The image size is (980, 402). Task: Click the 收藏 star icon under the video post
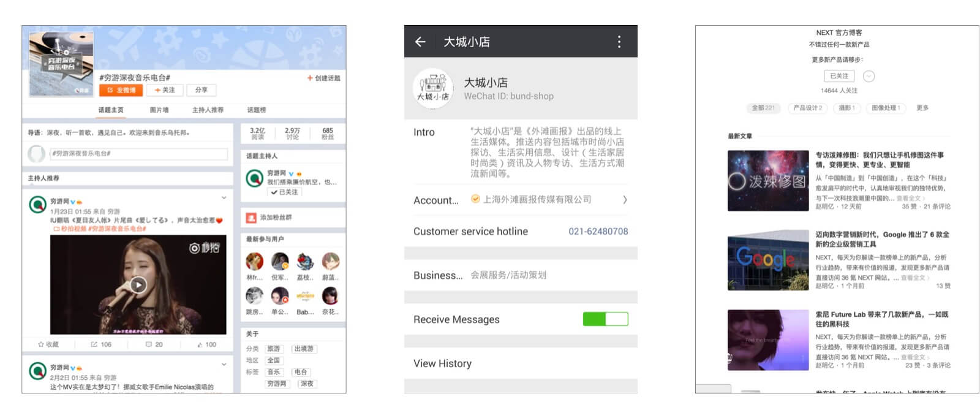click(x=41, y=344)
